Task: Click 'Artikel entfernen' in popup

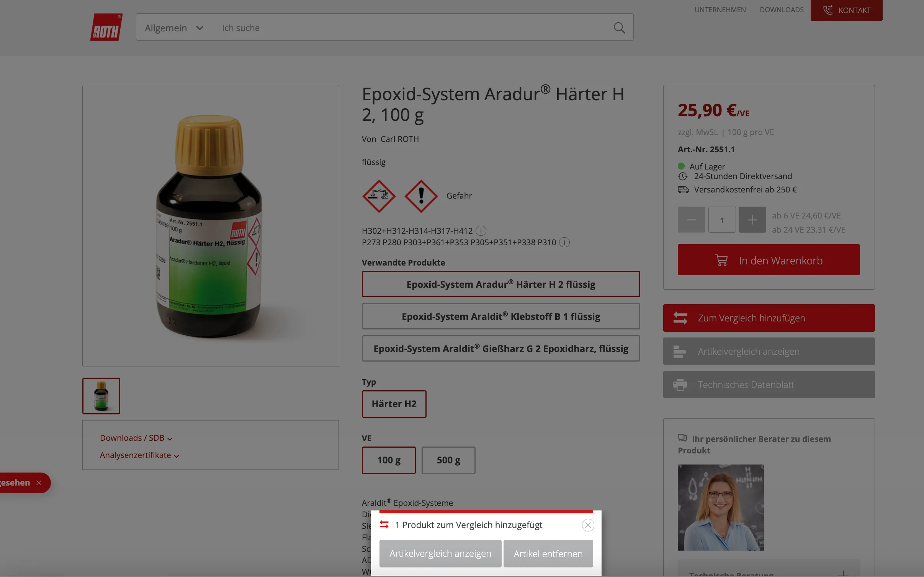Action: [548, 554]
